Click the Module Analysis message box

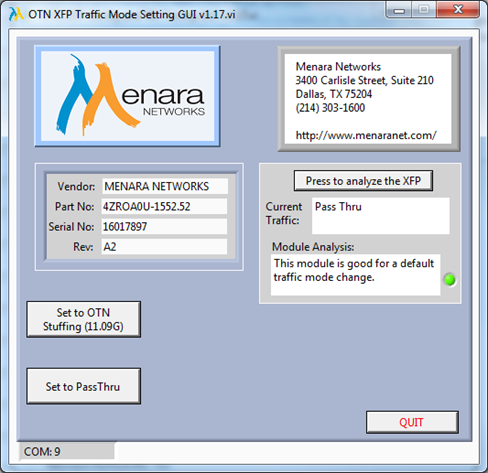(x=355, y=275)
